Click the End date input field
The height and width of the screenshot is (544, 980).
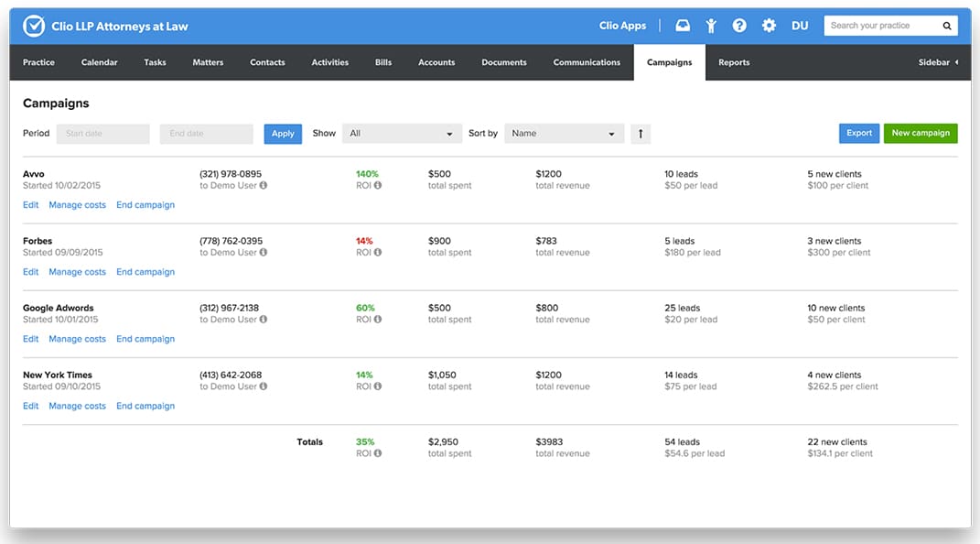pos(206,134)
